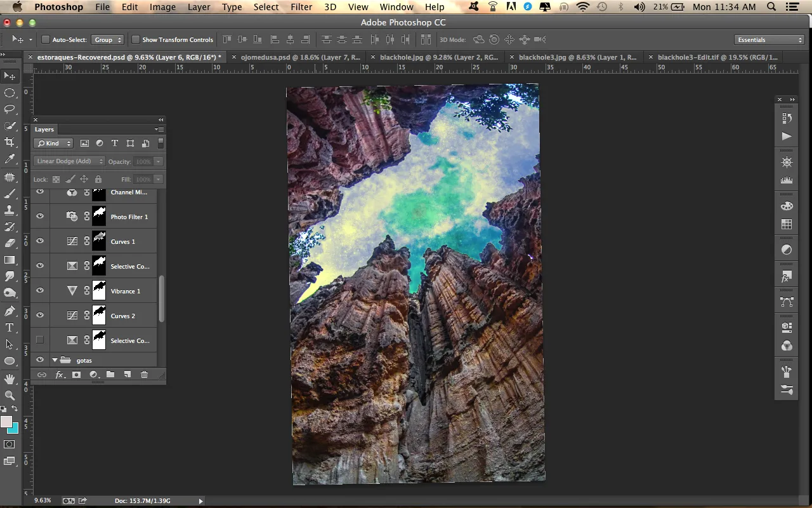Create a new layer icon
This screenshot has width=812, height=508.
pyautogui.click(x=127, y=375)
